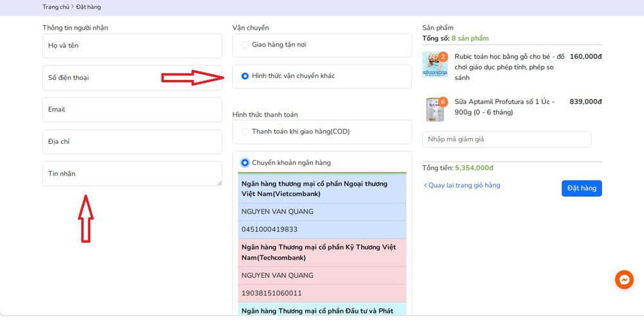Click the Email input field
The height and width of the screenshot is (325, 644).
tap(132, 110)
